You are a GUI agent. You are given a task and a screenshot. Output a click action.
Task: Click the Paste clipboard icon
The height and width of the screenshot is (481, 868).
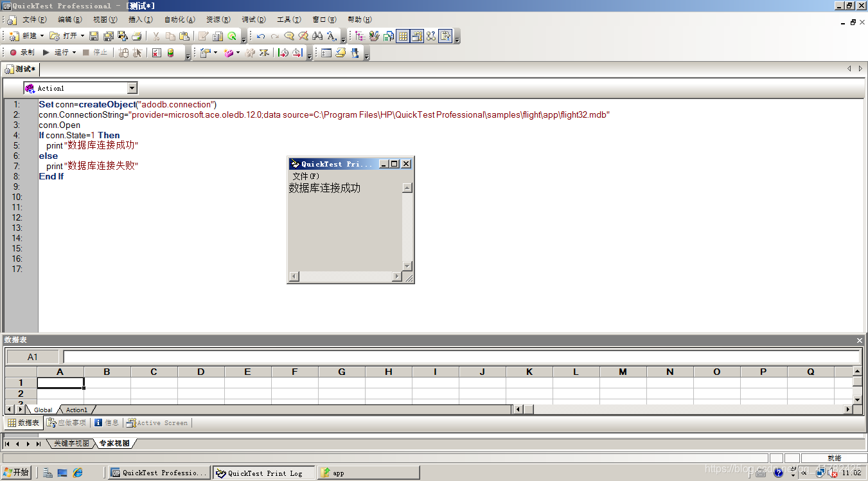[184, 36]
